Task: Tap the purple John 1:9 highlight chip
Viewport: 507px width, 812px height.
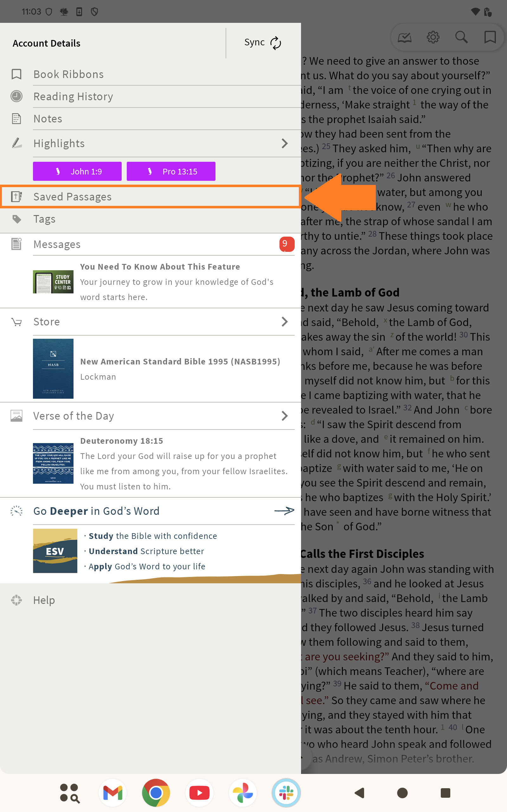Action: coord(77,172)
